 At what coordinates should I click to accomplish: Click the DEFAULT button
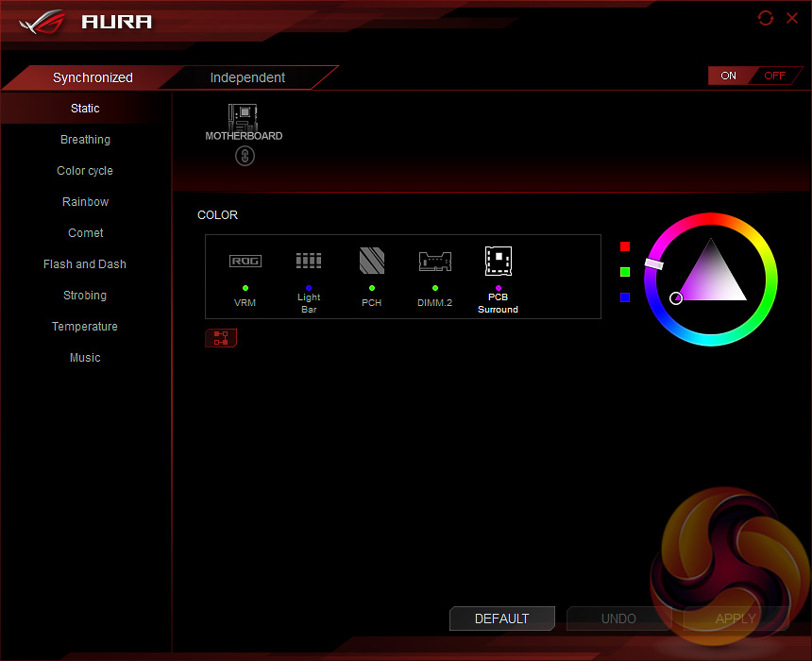[x=501, y=619]
